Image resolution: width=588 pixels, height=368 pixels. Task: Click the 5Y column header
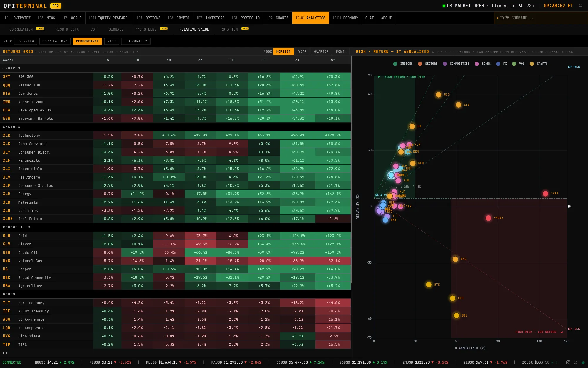(x=333, y=60)
